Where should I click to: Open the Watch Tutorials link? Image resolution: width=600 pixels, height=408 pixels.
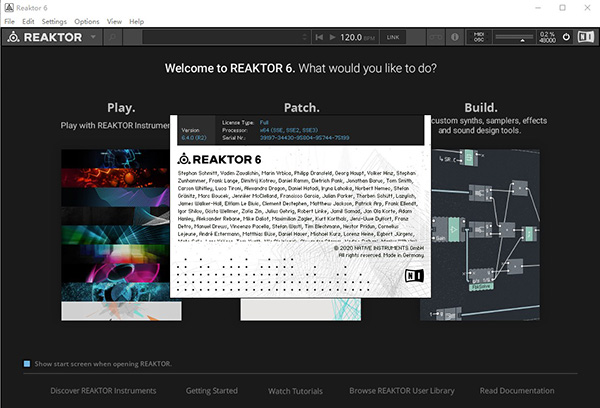point(295,390)
